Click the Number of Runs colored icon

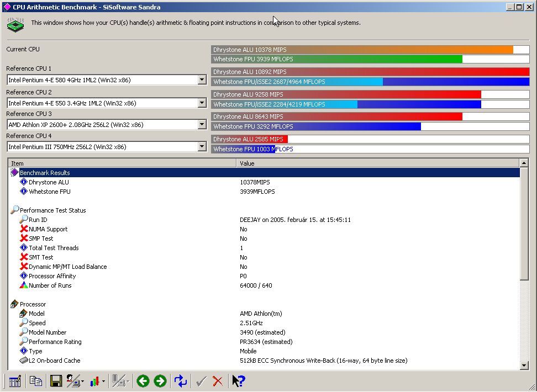click(x=24, y=285)
